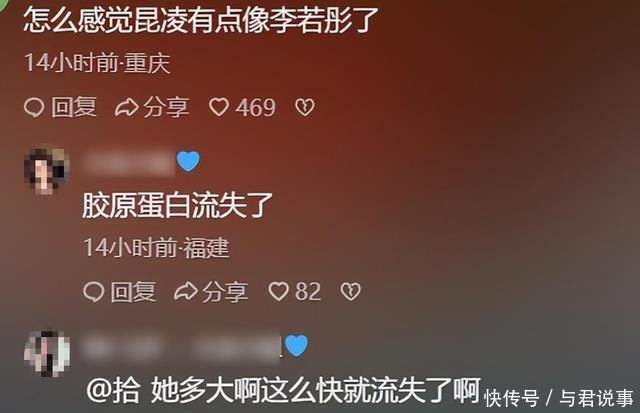Click share arrow icon on the 福建 comment
Image resolution: width=640 pixels, height=413 pixels.
pos(186,292)
